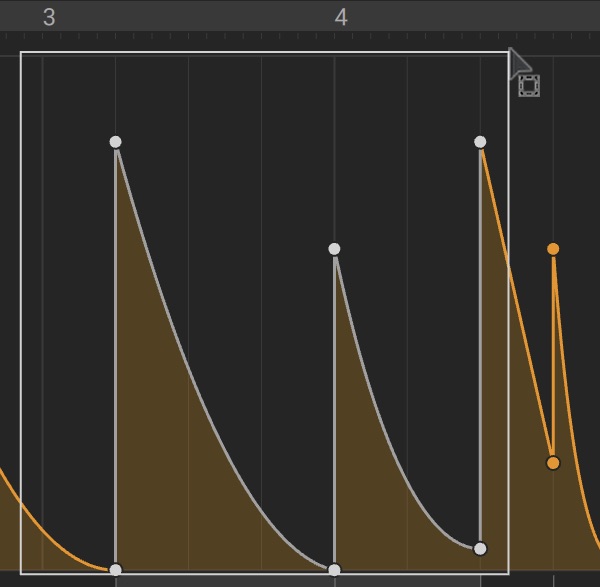This screenshot has width=600, height=587.
Task: Click the selected bottom point below the first peak
Action: [116, 570]
